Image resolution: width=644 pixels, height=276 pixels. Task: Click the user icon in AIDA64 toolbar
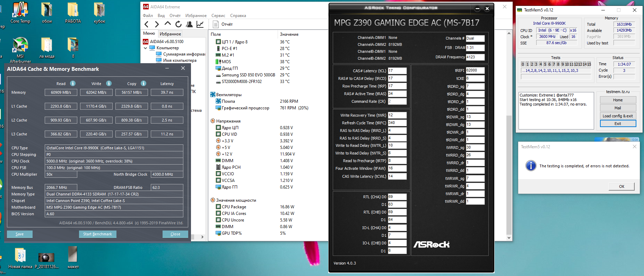[x=189, y=24]
